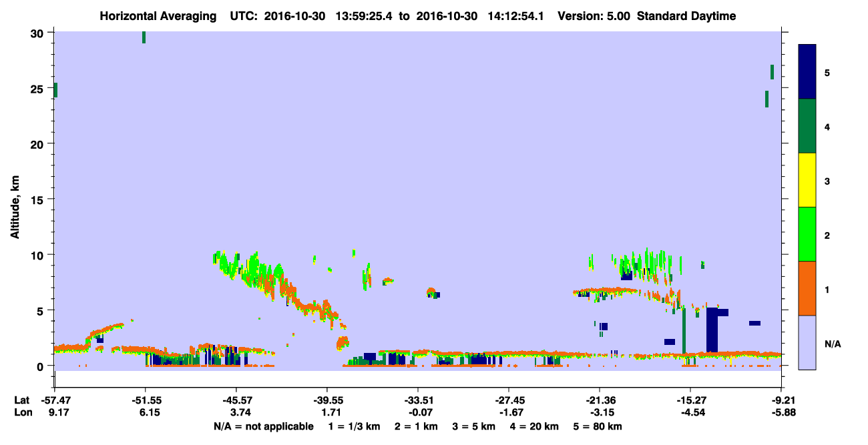The height and width of the screenshot is (445, 868).
Task: Click the altitude tick label 25
Action: (39, 88)
